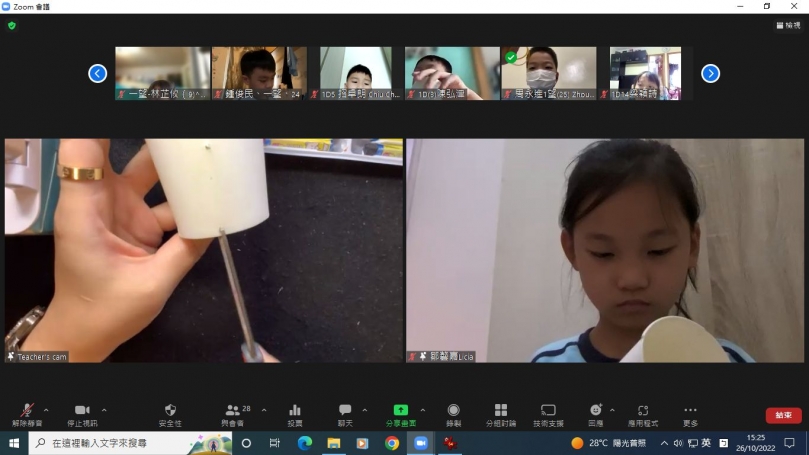This screenshot has width=809, height=455.
Task: Expand video options arrow beside camera
Action: [104, 410]
